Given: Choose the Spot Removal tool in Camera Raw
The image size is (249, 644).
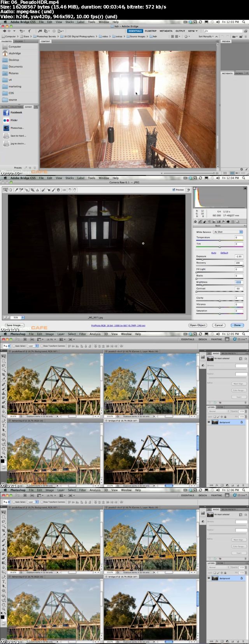Looking at the screenshot, I should pyautogui.click(x=43, y=190).
